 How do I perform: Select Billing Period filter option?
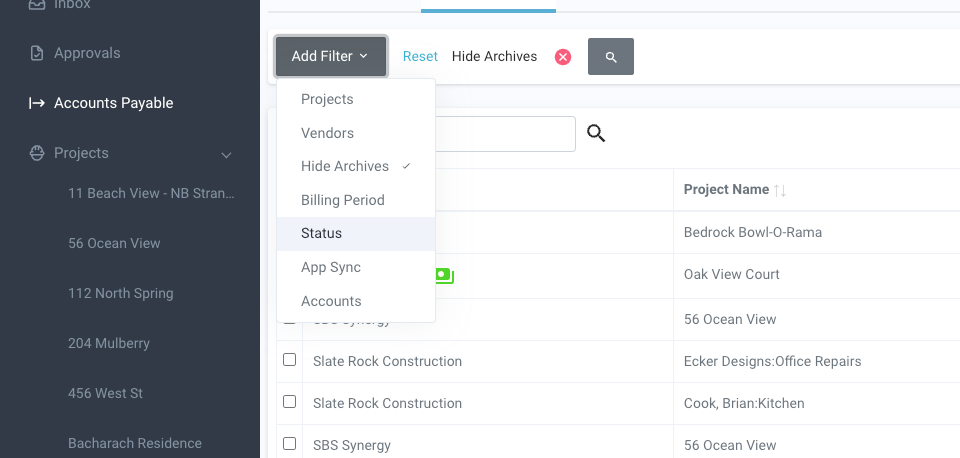(343, 200)
